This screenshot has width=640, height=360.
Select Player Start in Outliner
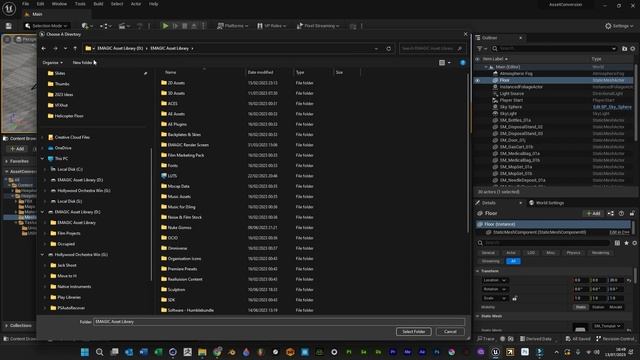click(511, 100)
